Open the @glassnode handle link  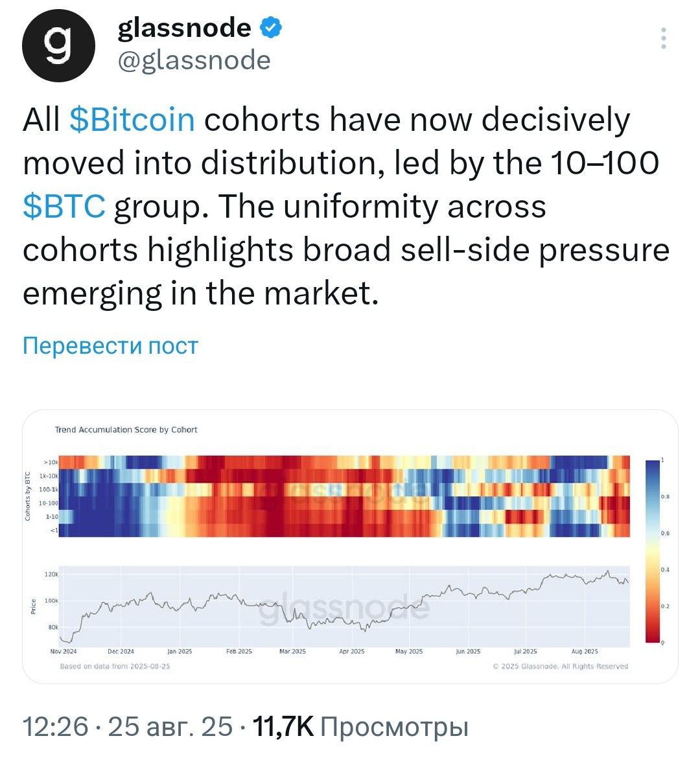tap(194, 61)
